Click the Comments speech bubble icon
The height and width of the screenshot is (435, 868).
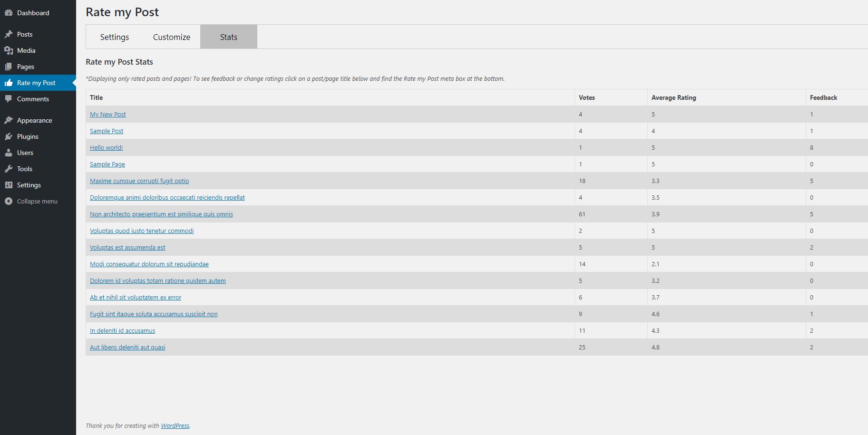pos(9,99)
